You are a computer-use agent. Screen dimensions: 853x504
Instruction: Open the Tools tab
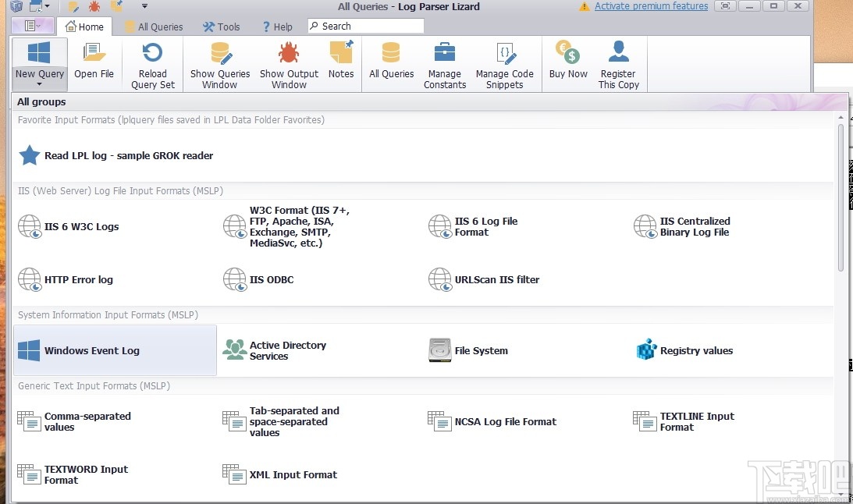pyautogui.click(x=222, y=27)
